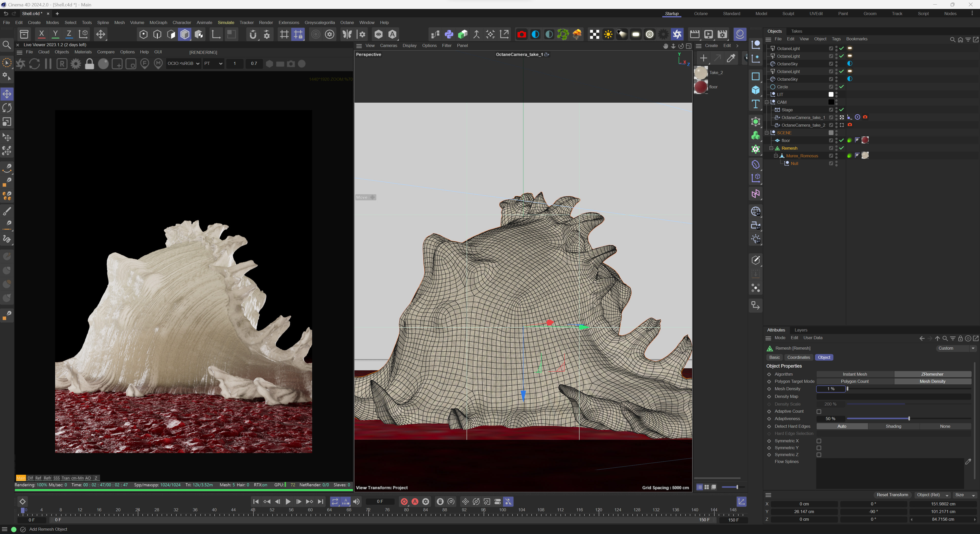The height and width of the screenshot is (534, 980).
Task: Select Instant Mesh algorithm
Action: coord(855,374)
